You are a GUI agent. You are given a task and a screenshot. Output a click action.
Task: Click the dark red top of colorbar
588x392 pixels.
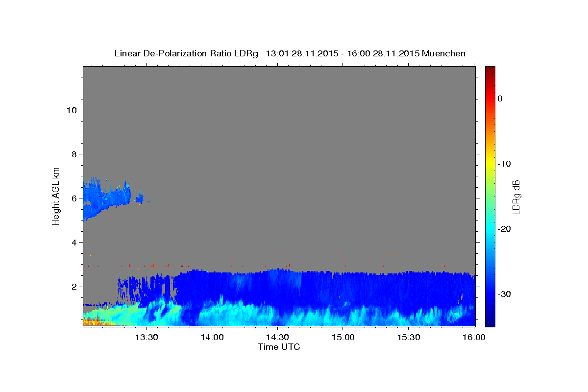490,70
